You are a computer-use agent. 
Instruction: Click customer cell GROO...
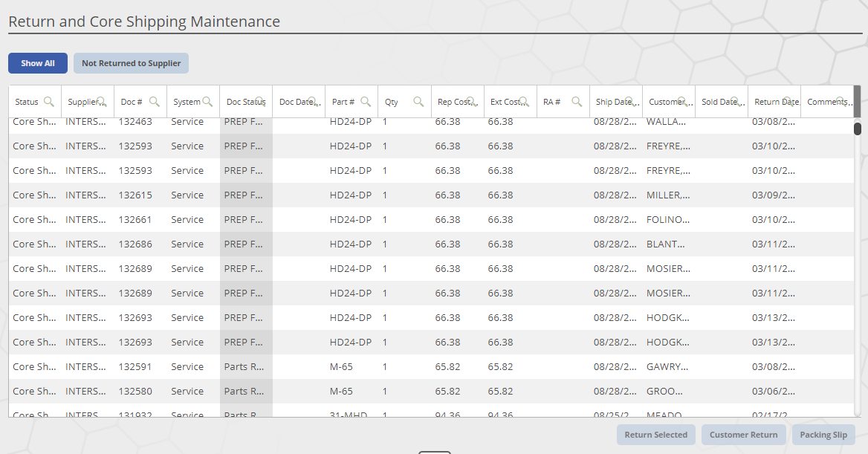pyautogui.click(x=668, y=392)
